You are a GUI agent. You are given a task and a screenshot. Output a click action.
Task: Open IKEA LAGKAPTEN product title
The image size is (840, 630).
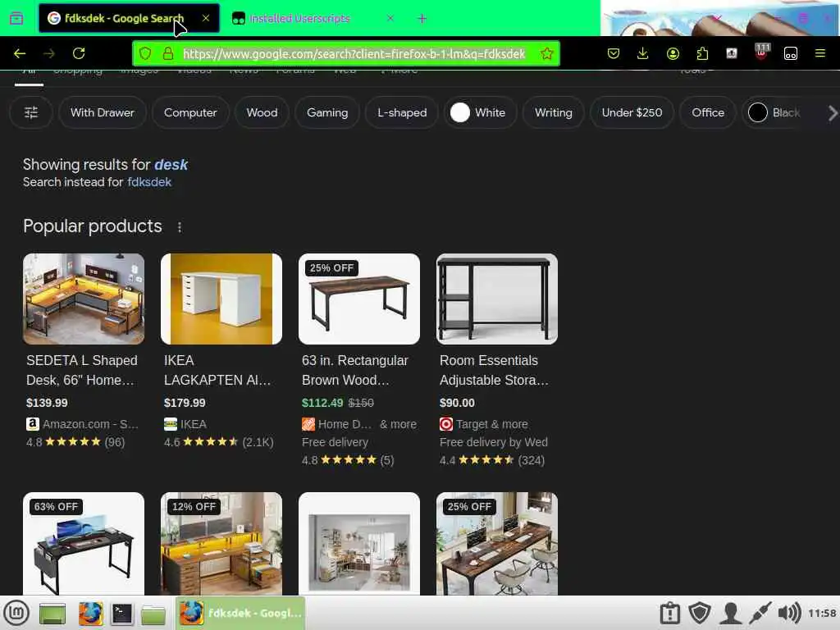(x=217, y=370)
